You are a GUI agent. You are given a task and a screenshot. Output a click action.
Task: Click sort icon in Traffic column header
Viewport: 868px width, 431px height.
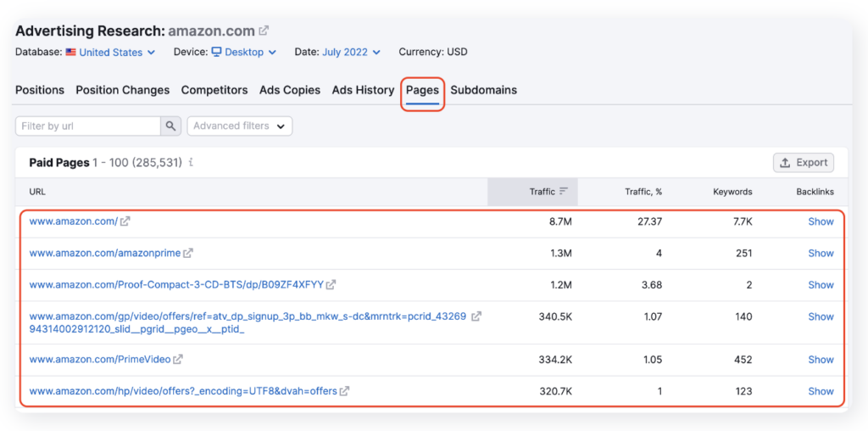coord(564,191)
